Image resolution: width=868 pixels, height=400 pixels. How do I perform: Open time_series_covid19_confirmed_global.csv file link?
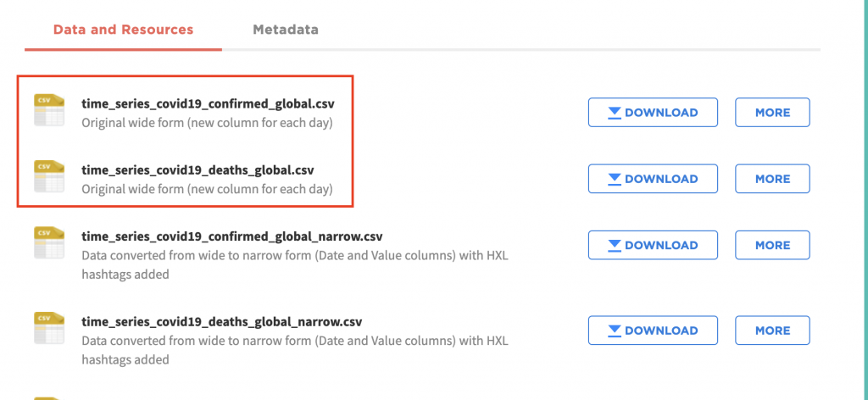(209, 103)
